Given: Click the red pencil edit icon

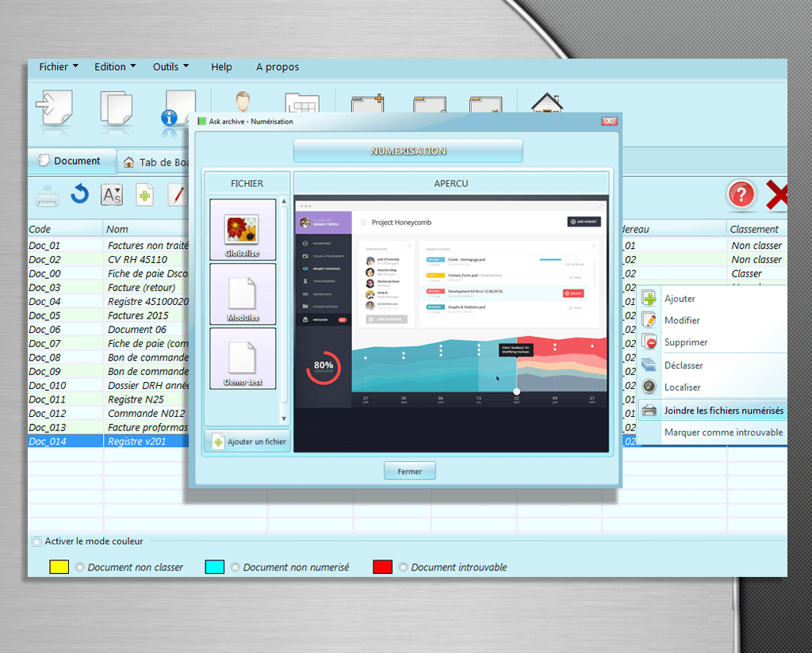Looking at the screenshot, I should click(177, 195).
